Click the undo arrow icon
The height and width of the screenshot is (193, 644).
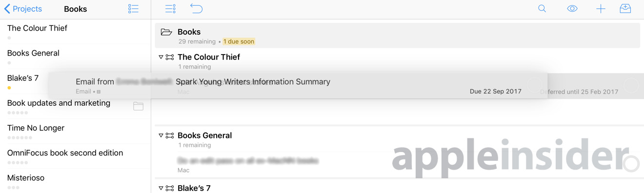pyautogui.click(x=196, y=9)
